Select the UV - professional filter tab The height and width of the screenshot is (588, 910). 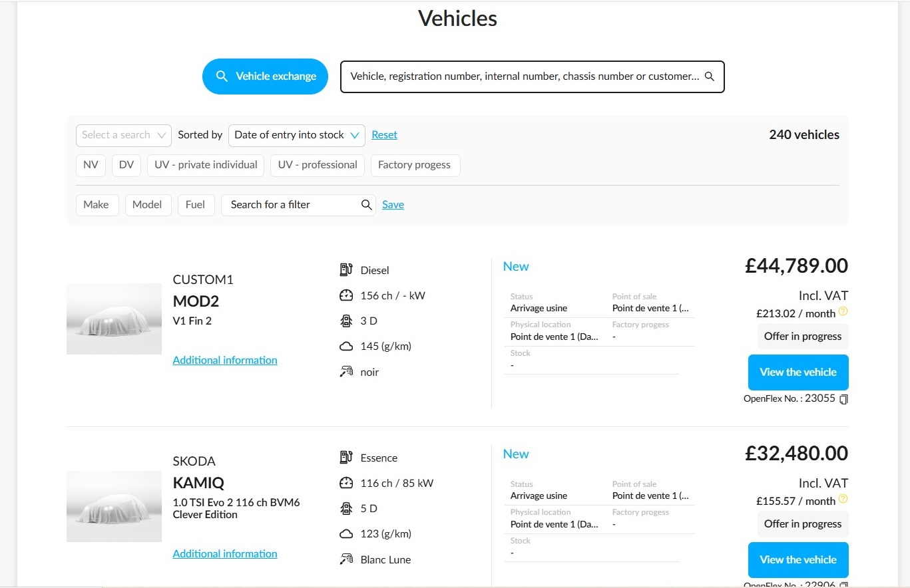[x=318, y=165]
